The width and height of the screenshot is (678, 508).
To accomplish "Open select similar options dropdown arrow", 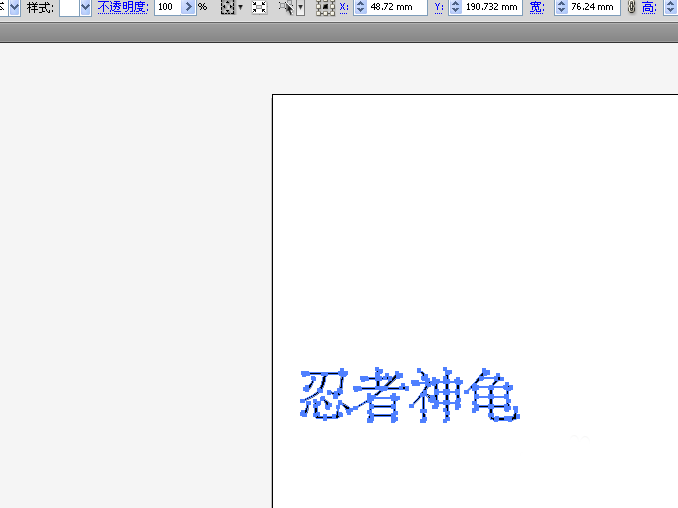I will pyautogui.click(x=301, y=7).
